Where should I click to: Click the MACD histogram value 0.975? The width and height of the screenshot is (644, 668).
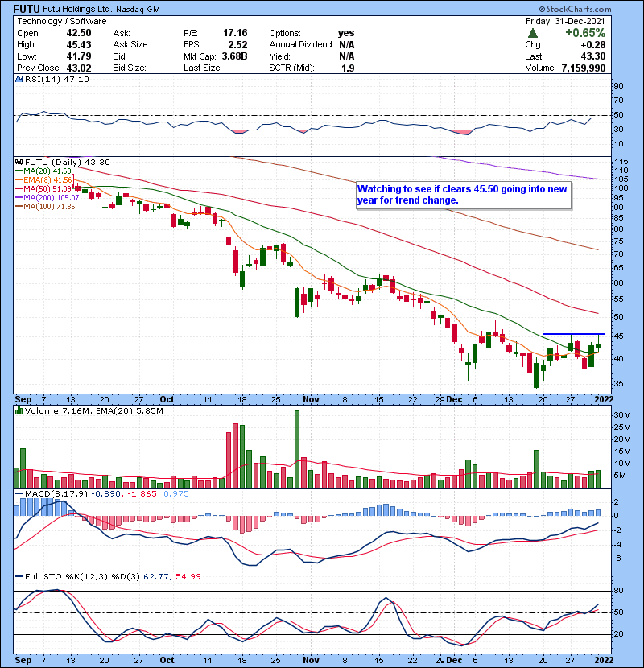point(176,494)
